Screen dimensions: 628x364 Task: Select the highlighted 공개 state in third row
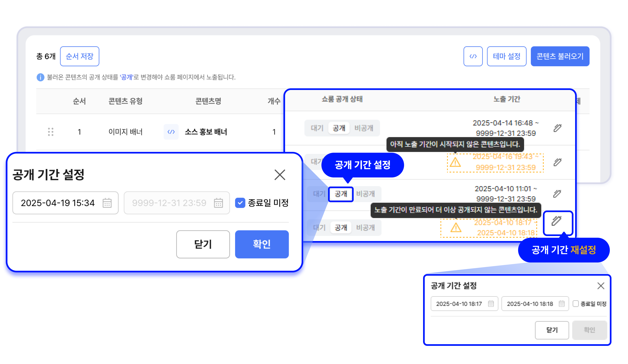point(341,194)
